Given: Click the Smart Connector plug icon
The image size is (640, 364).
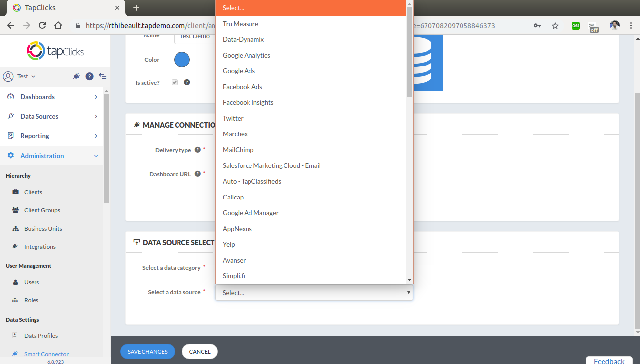Looking at the screenshot, I should click(x=15, y=354).
